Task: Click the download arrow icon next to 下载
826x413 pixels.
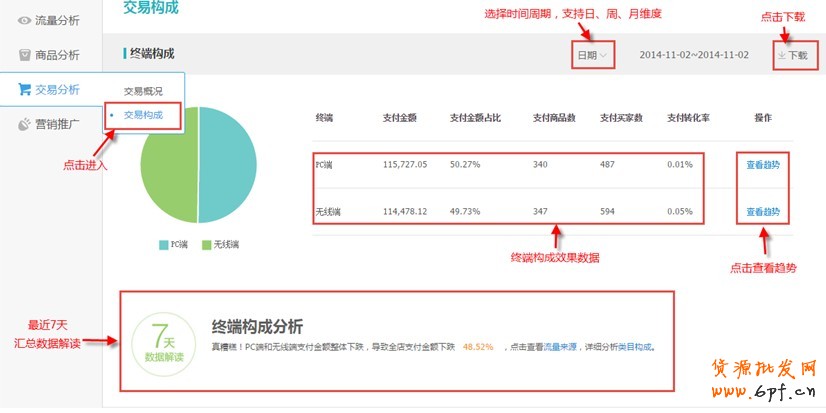Action: click(781, 55)
